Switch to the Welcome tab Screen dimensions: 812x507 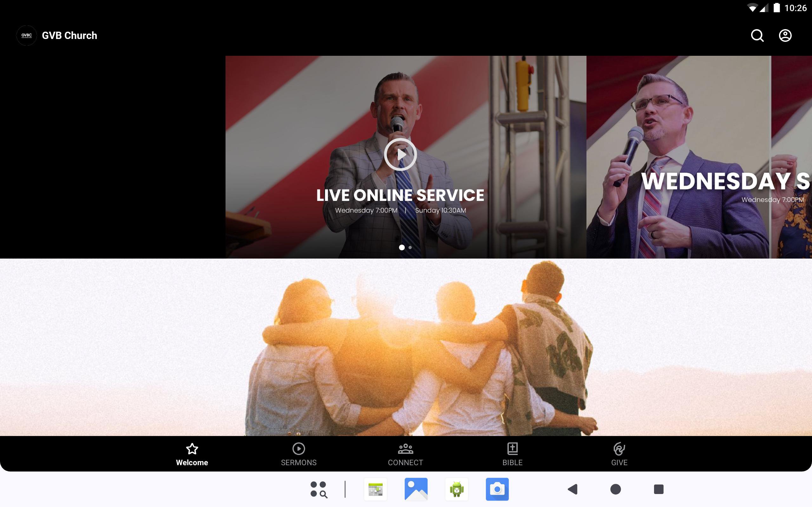tap(192, 454)
